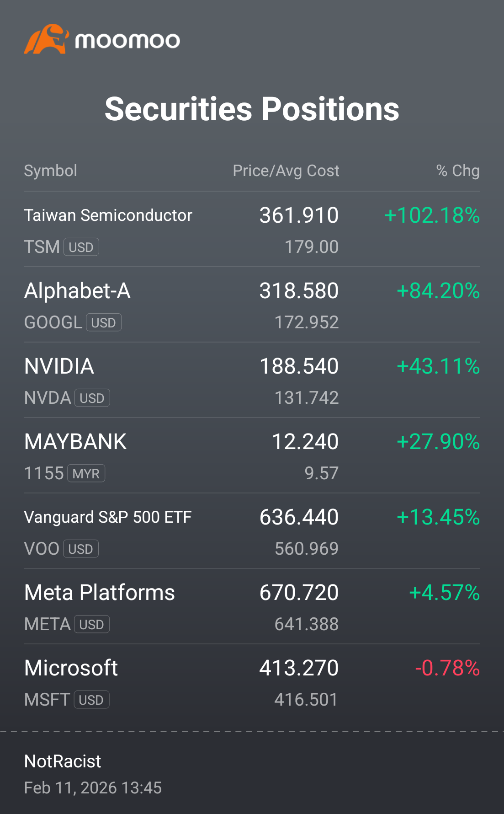Open the Taiwan Semiconductor position row
Image resolution: width=504 pixels, height=814 pixels.
click(x=252, y=229)
